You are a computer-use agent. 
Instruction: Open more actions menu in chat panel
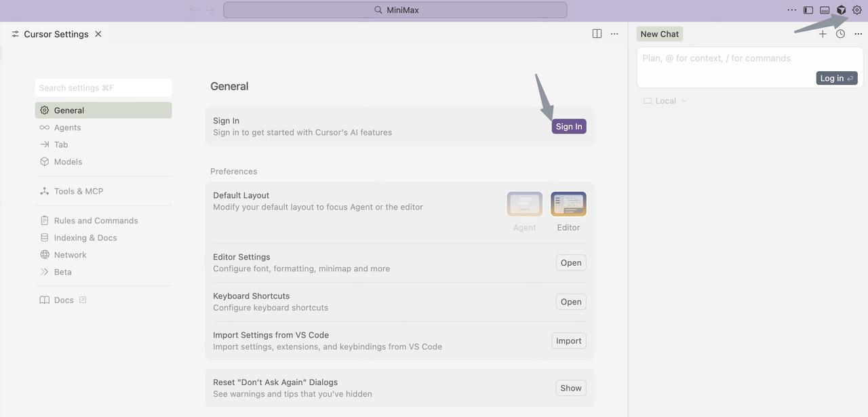point(858,34)
